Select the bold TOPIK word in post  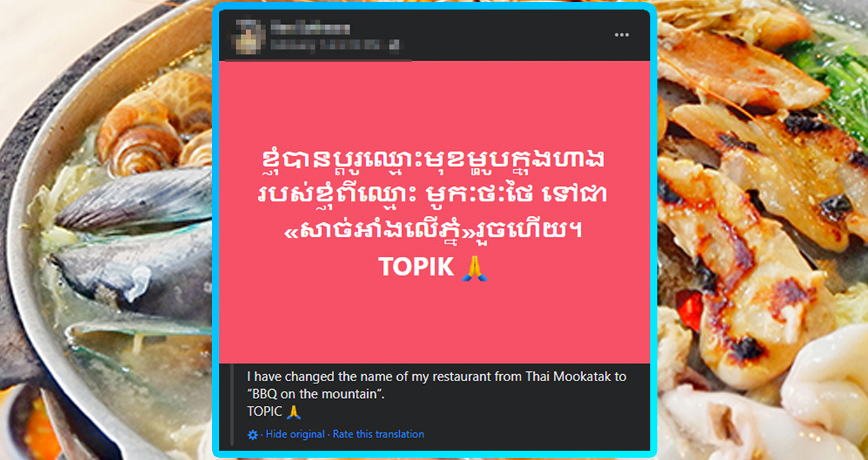coord(416,267)
